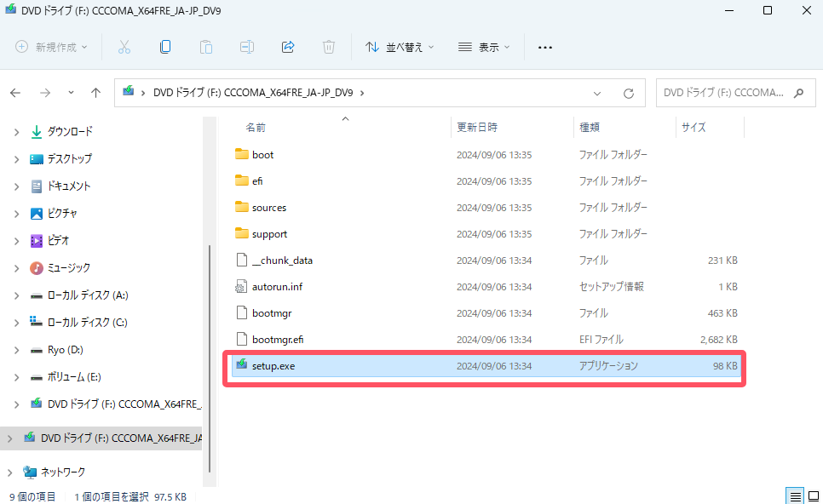Click the Copy icon in toolbar
This screenshot has width=823, height=504.
click(165, 47)
